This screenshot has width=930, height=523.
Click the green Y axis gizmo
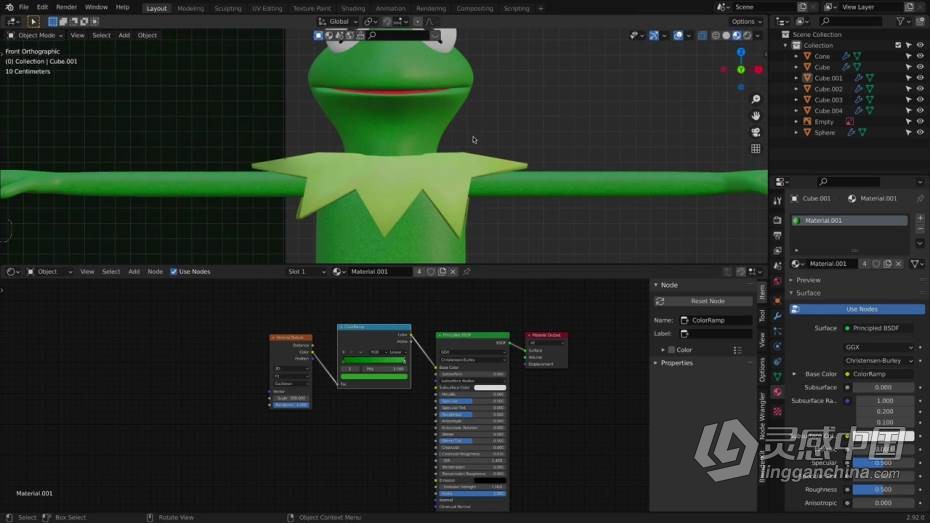point(741,70)
